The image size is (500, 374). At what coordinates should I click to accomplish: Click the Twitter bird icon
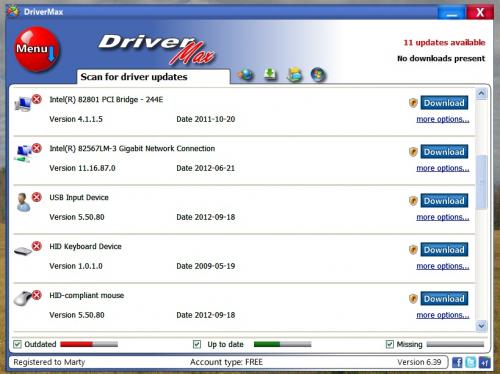[471, 362]
